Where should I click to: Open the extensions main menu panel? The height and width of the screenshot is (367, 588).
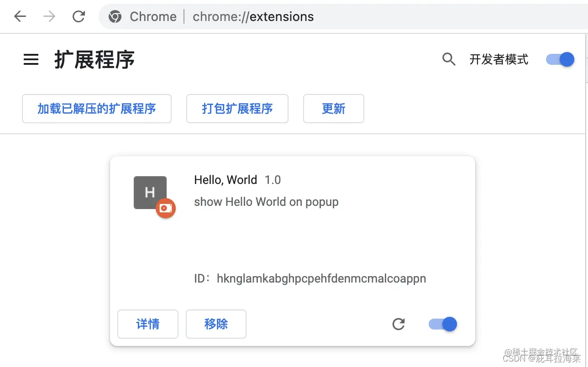click(x=31, y=59)
